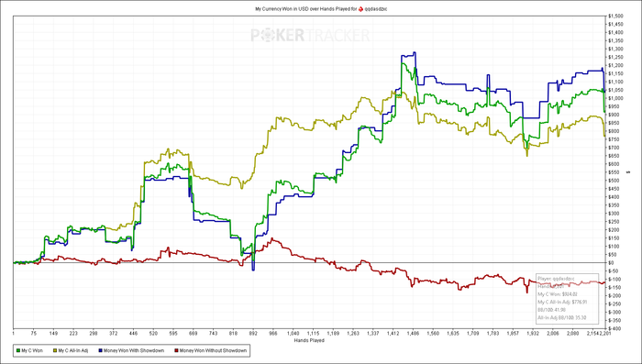Select 'Money Won With Showdown' legend label

point(134,351)
